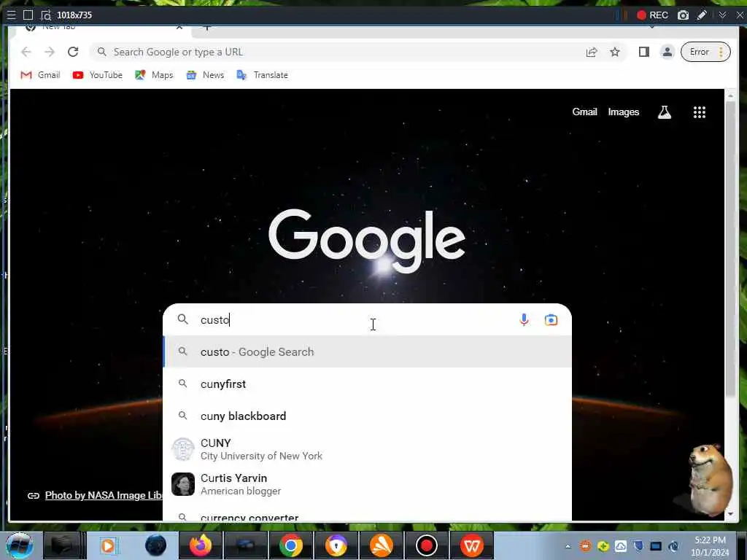
Task: Search by image with the camera lens icon
Action: click(x=551, y=320)
